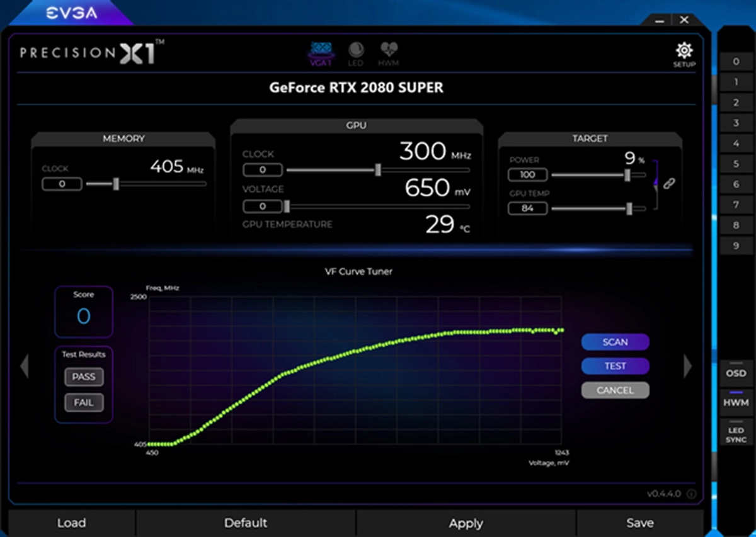756x537 pixels.
Task: Focus the GPU temp target field
Action: tap(527, 208)
